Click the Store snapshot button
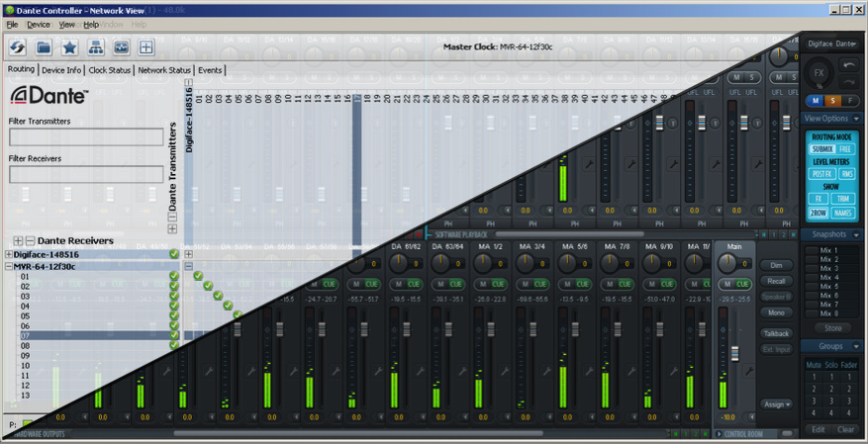 click(833, 328)
